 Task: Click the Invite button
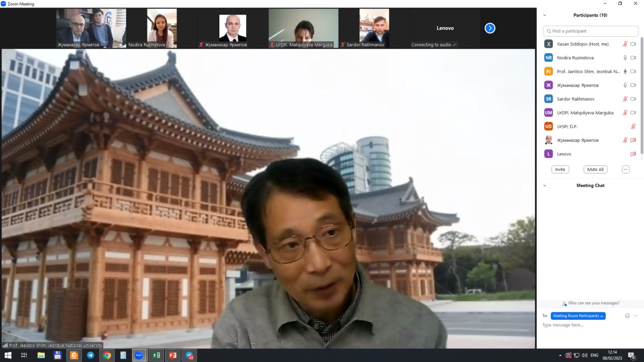(560, 169)
